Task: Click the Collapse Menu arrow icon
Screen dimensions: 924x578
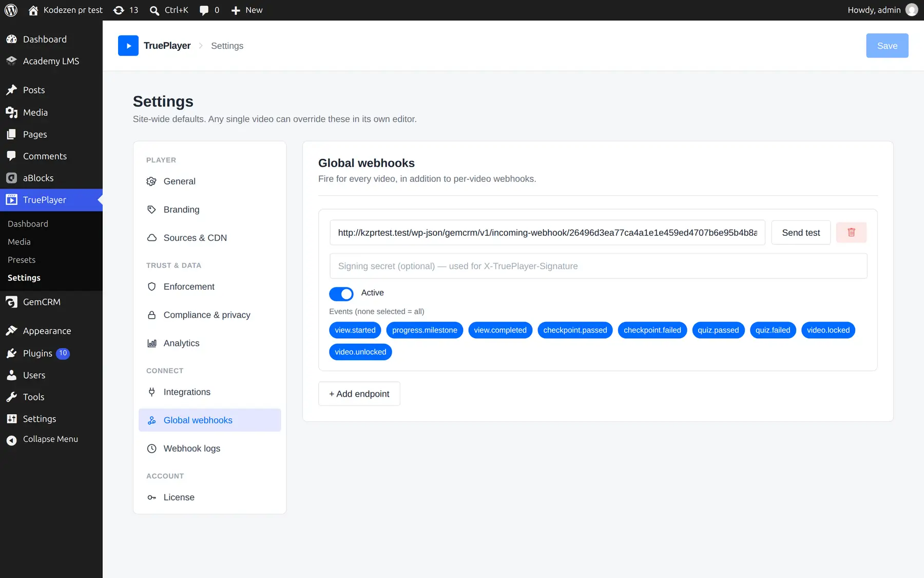Action: pyautogui.click(x=11, y=440)
